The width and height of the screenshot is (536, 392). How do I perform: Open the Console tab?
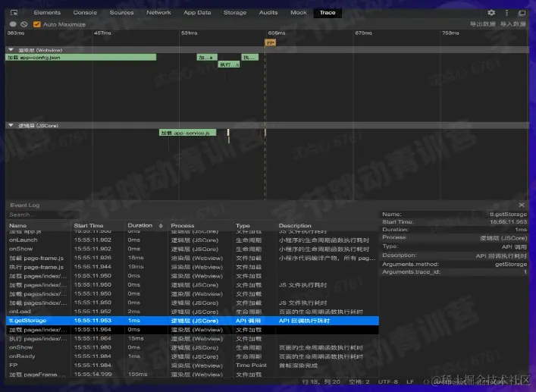(85, 13)
